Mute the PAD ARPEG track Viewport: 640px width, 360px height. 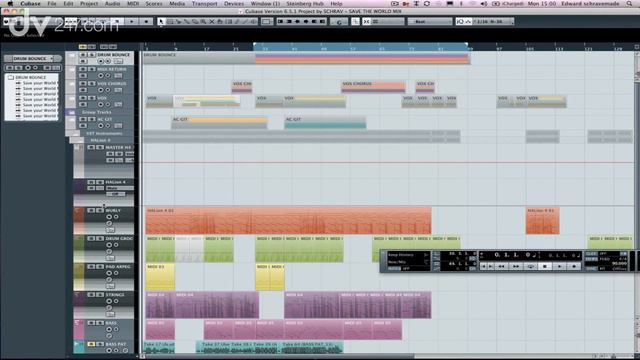coord(91,267)
